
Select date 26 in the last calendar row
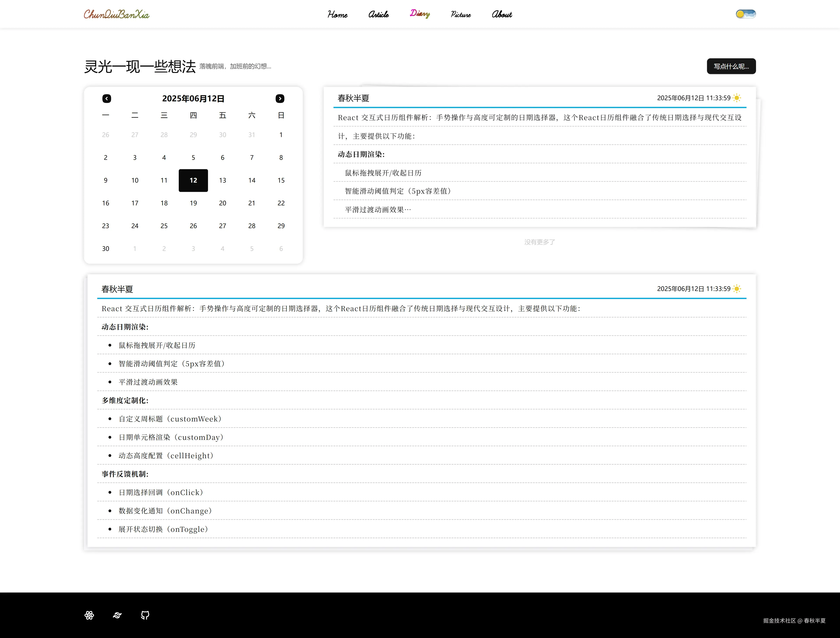193,226
